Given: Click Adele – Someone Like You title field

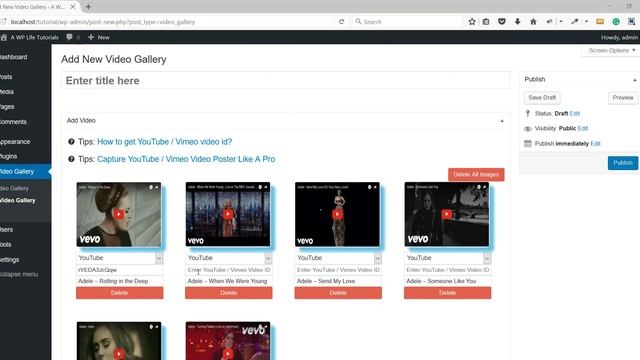Looking at the screenshot, I should 447,281.
